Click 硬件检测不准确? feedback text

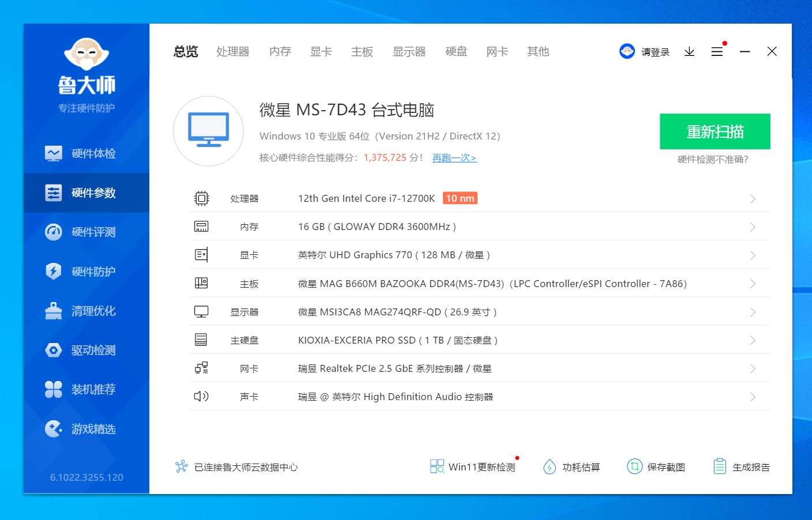[x=713, y=160]
